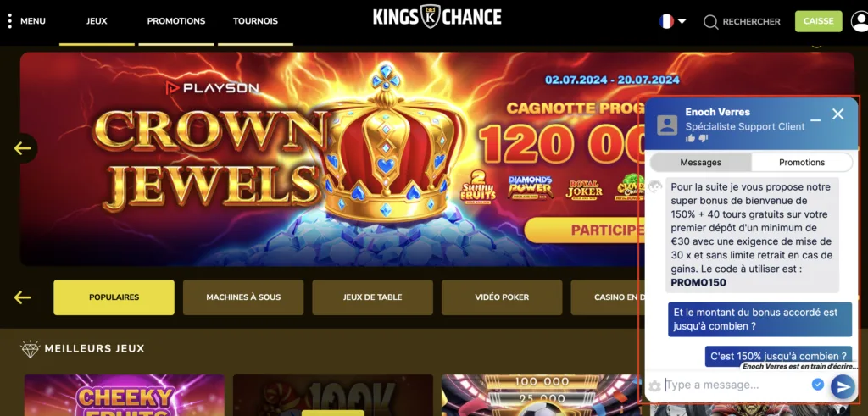Toggle the blue checkmark in chat input
The image size is (868, 416).
point(818,385)
